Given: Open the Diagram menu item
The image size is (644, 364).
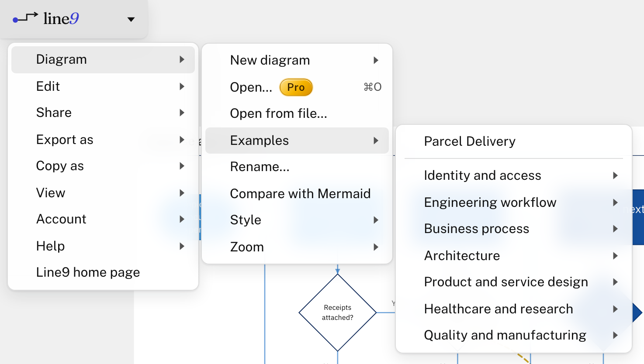Looking at the screenshot, I should coord(103,59).
